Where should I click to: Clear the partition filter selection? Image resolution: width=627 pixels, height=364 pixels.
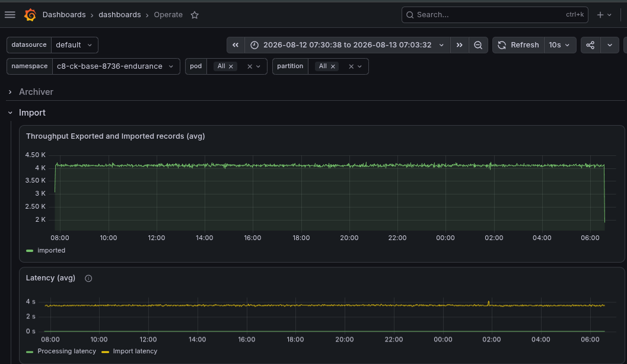coord(351,67)
